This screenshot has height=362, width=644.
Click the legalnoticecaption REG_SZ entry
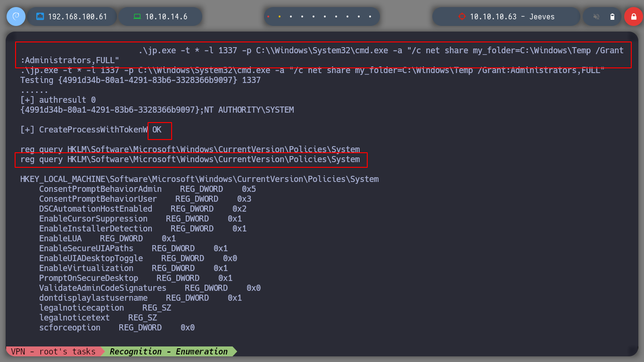coord(105,308)
